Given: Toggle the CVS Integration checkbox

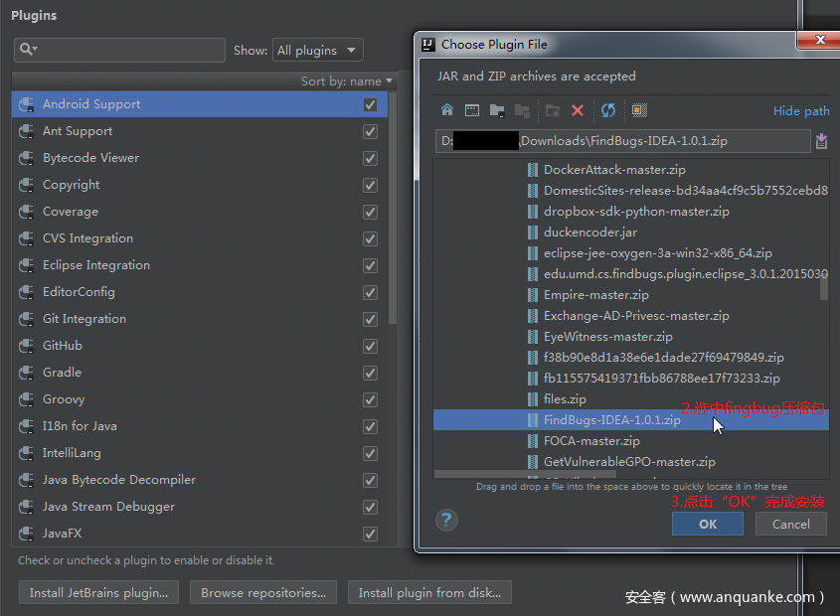Looking at the screenshot, I should point(370,238).
